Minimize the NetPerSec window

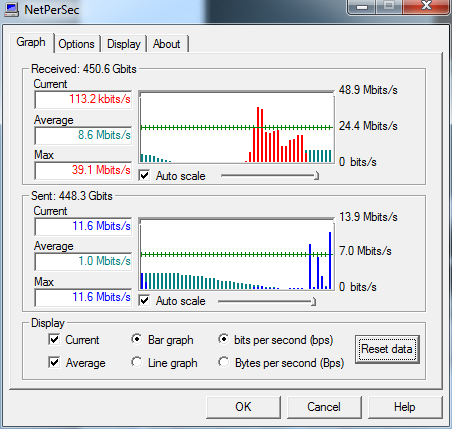362,7
